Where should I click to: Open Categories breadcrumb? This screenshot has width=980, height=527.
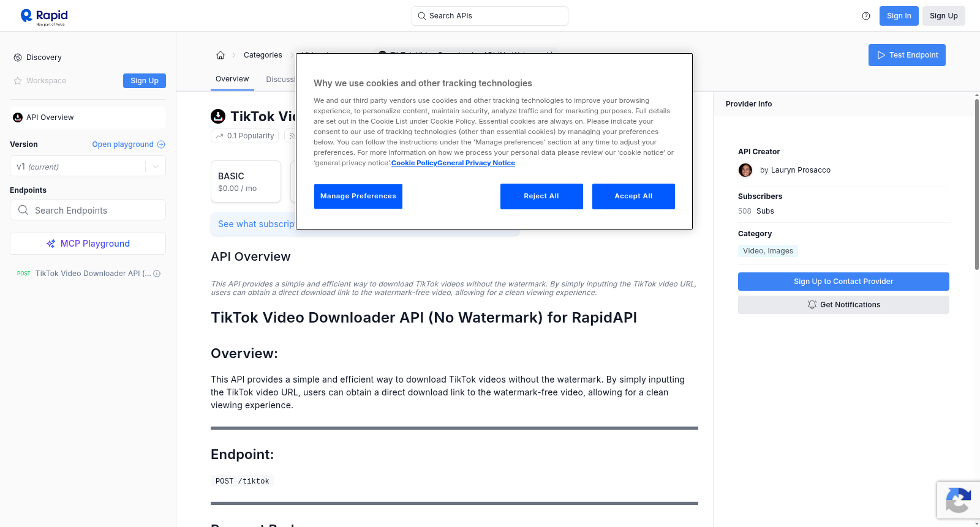263,55
